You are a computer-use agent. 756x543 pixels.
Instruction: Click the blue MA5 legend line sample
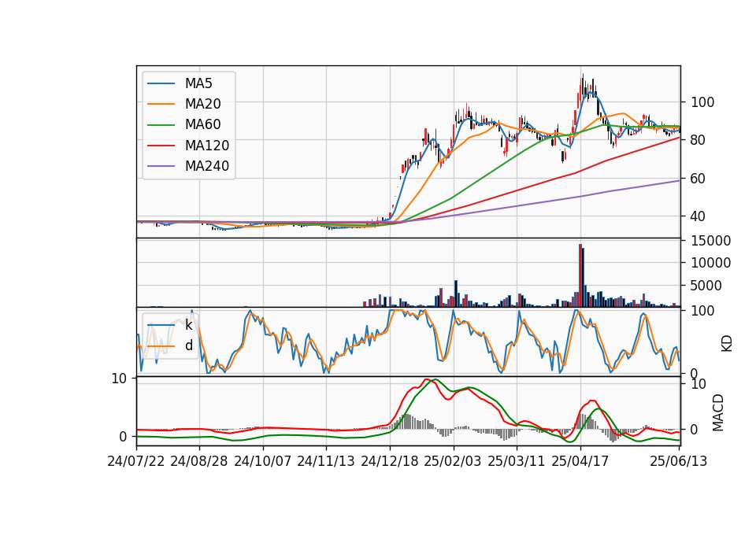161,83
